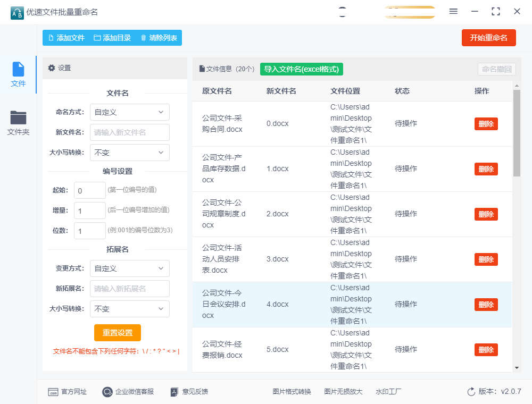The height and width of the screenshot is (404, 532).
Task: Open 意见反馈 link
Action: tap(189, 392)
